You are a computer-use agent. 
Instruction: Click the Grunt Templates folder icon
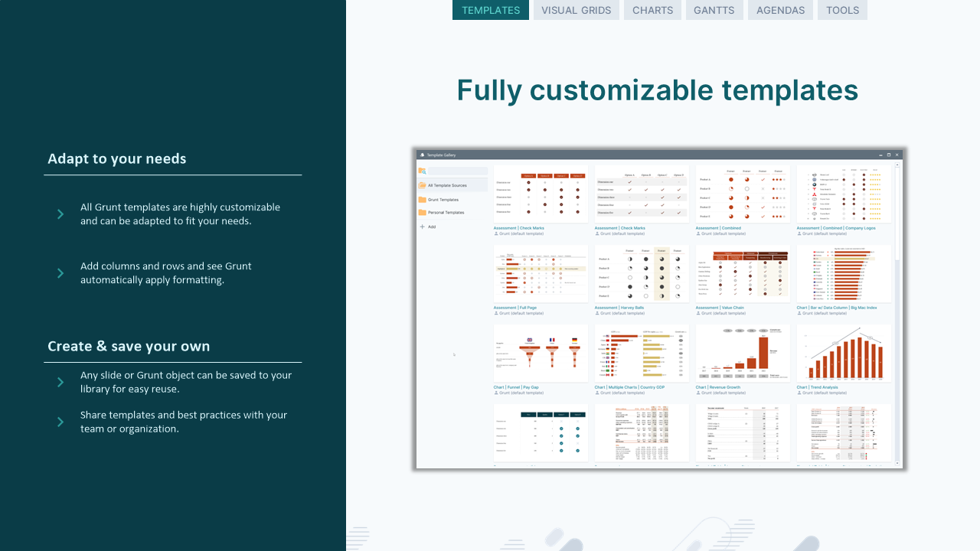point(422,200)
